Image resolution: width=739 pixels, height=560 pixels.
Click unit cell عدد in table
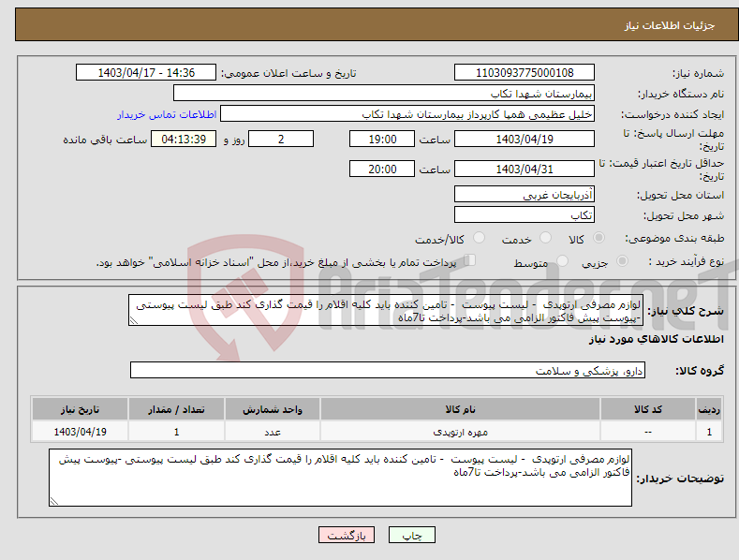(x=273, y=432)
